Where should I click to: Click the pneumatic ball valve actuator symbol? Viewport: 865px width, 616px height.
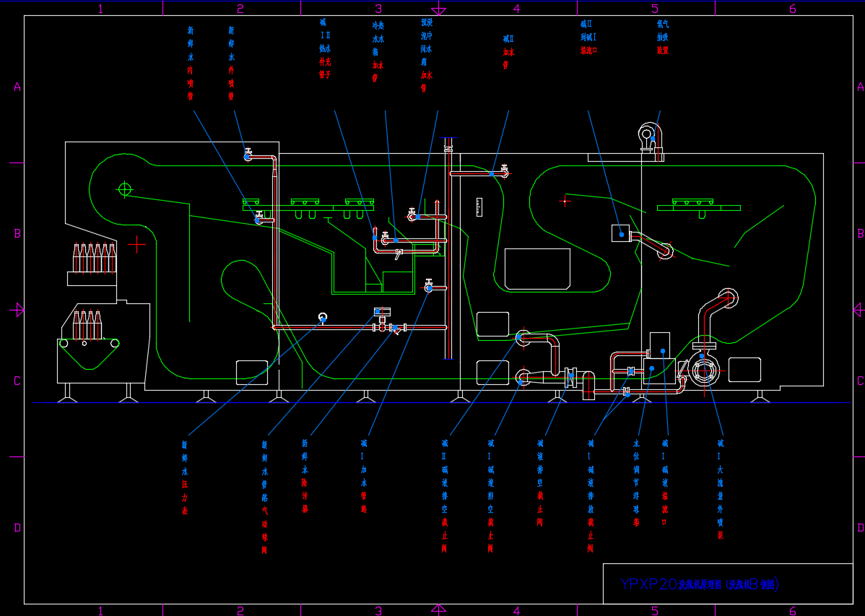381,312
